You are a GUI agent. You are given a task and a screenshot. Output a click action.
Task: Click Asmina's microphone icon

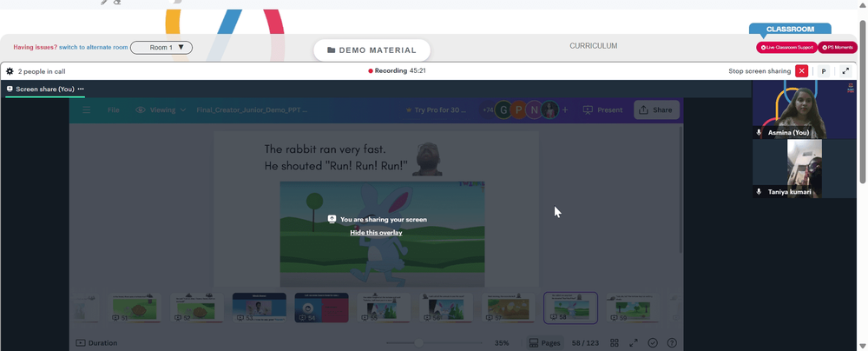[x=759, y=133]
